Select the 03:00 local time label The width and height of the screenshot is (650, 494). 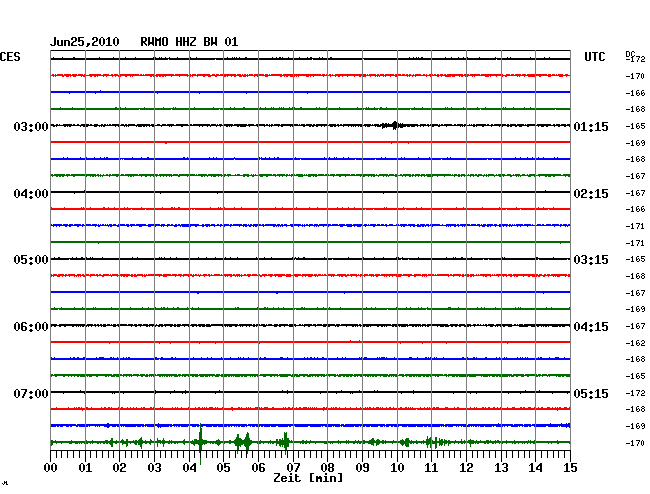[x=31, y=126]
